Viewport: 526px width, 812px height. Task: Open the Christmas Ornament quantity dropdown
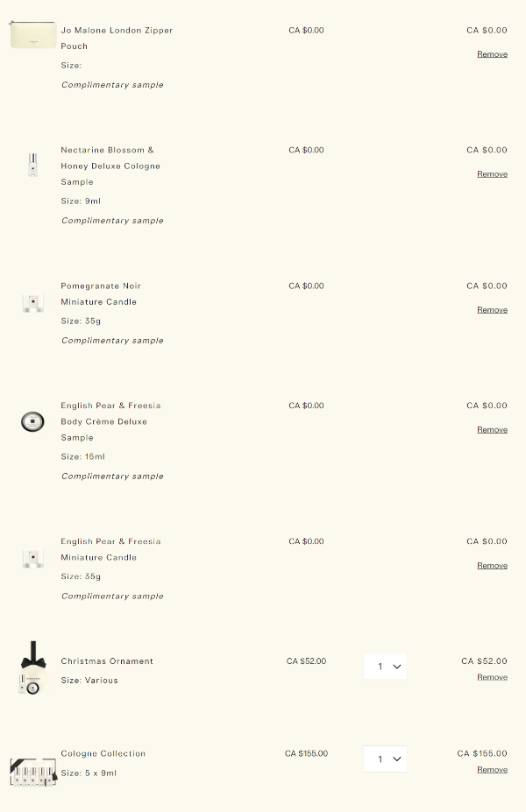click(386, 667)
